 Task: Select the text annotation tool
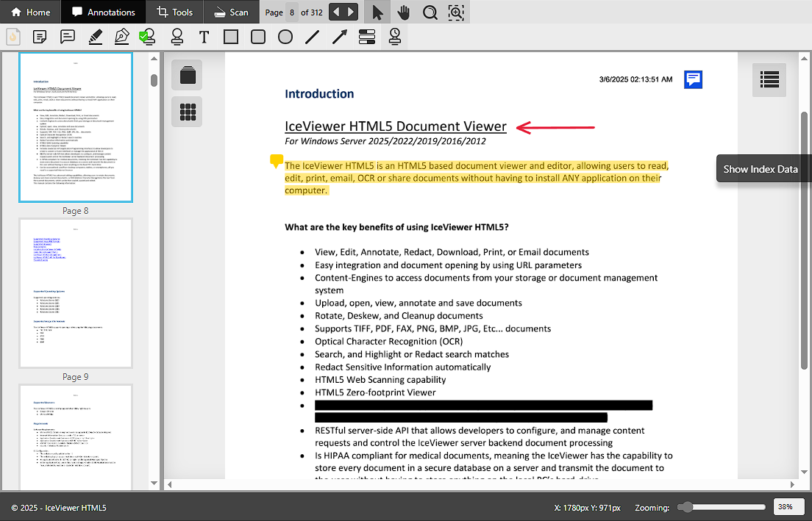[x=204, y=37]
